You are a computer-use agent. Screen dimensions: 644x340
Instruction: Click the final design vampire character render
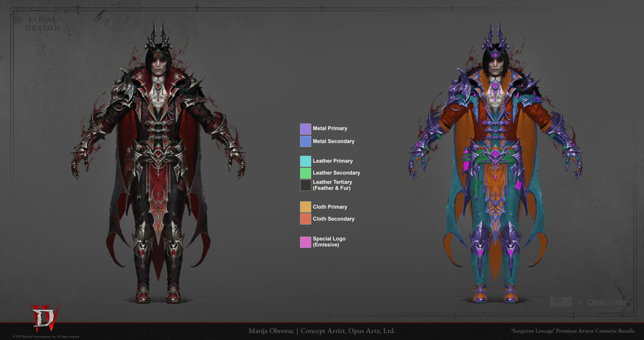click(x=158, y=161)
